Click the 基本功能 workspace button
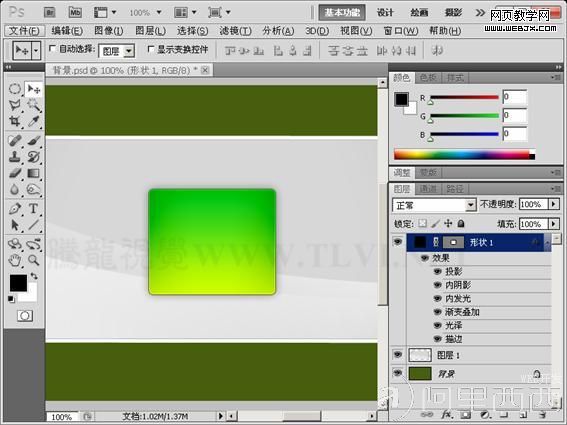This screenshot has height=425, width=567. point(342,13)
